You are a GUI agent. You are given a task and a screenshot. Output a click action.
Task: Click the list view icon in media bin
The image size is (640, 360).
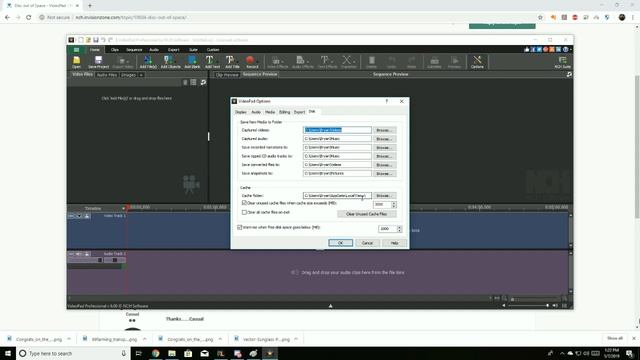click(x=193, y=82)
